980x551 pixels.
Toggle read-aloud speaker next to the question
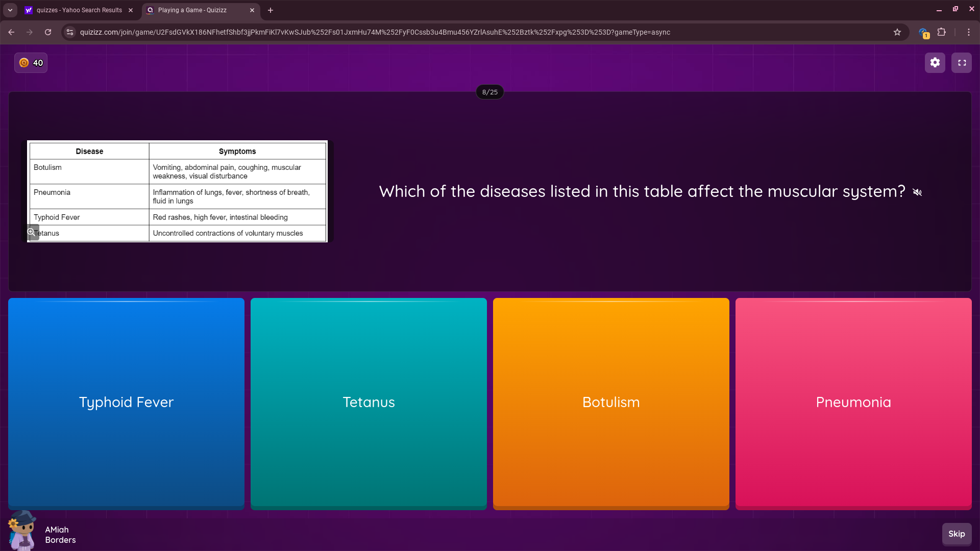(917, 192)
